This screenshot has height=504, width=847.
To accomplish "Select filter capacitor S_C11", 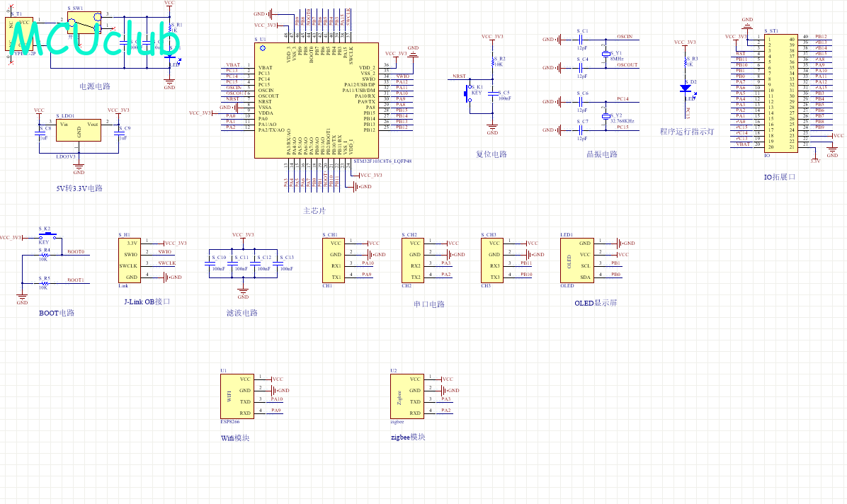I will 232,263.
